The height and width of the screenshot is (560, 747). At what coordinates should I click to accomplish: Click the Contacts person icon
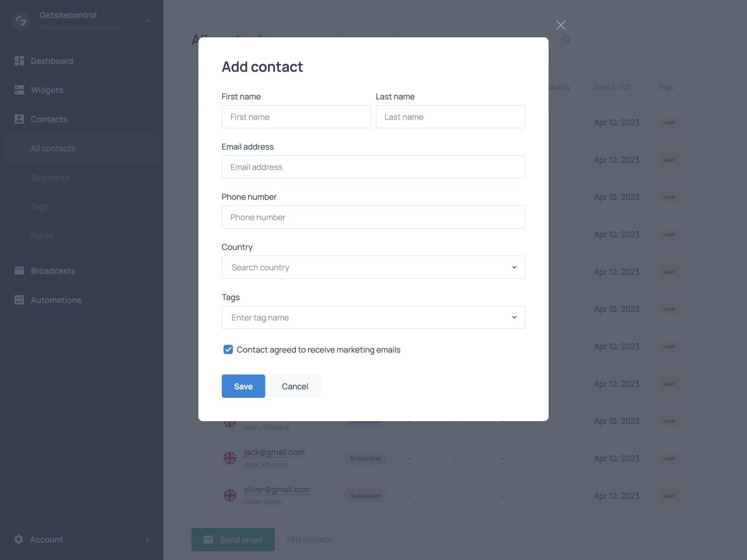[x=19, y=119]
